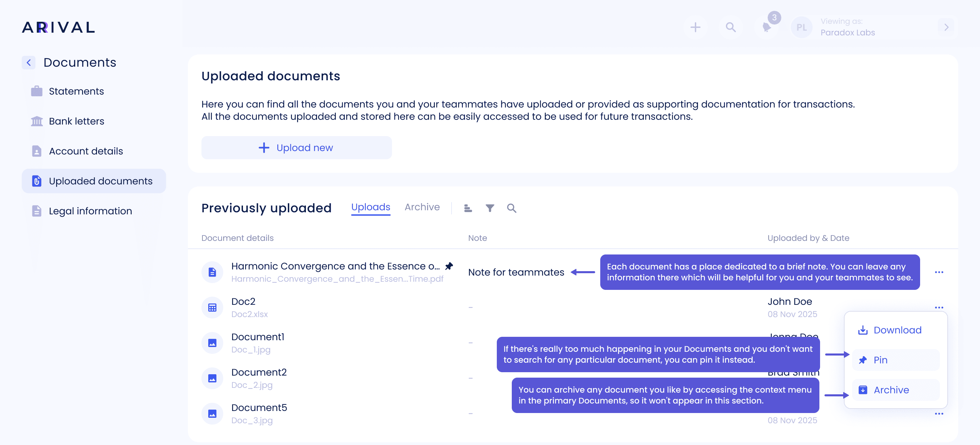
Task: Click search icon in Previously uploaded header
Action: [511, 208]
